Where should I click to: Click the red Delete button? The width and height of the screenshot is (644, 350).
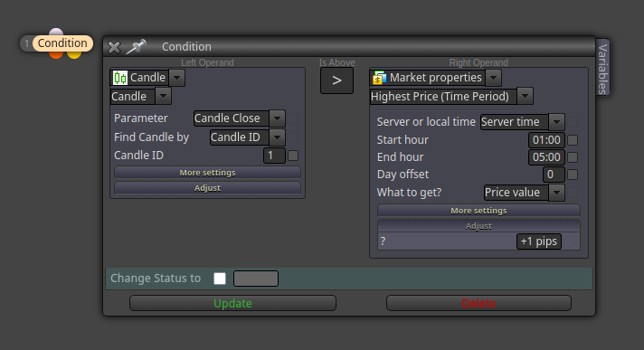click(478, 303)
